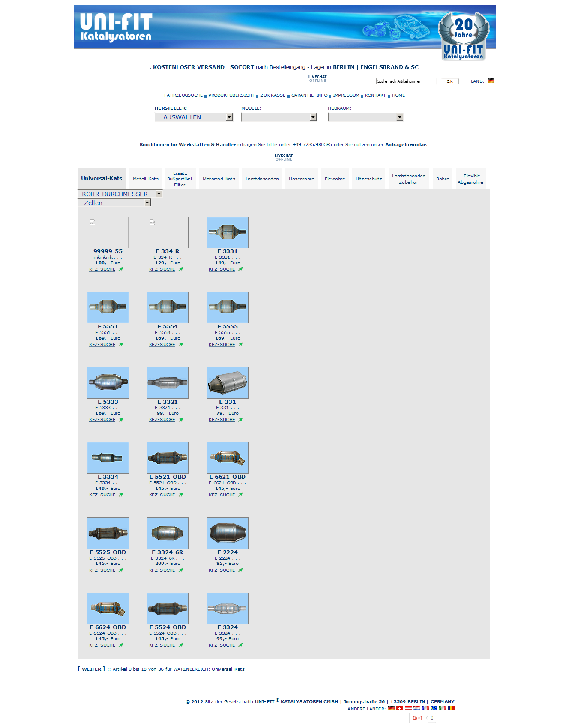Open the Flexrohre tab
The height and width of the screenshot is (728, 569).
tap(335, 179)
